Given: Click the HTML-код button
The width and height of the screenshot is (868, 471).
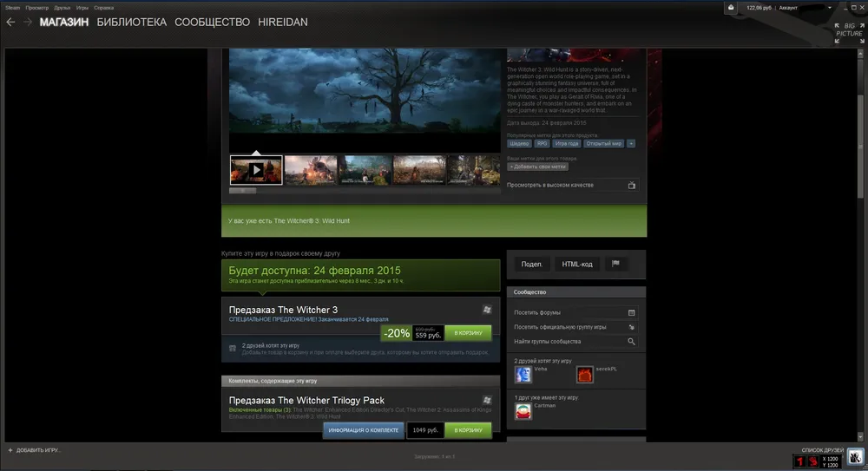Looking at the screenshot, I should click(x=576, y=264).
